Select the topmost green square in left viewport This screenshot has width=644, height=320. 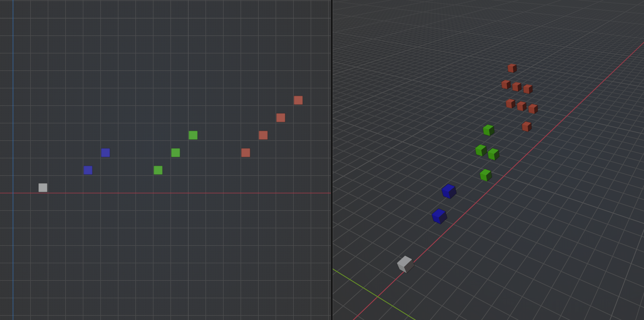coord(193,135)
